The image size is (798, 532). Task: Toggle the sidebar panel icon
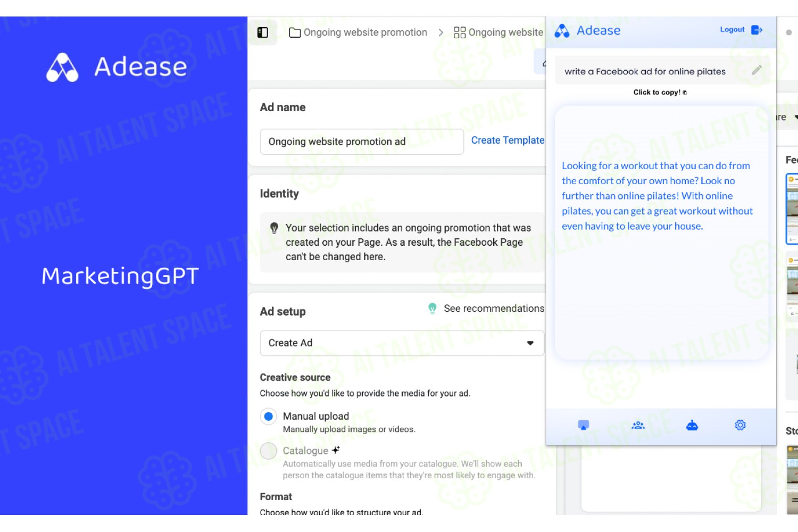[x=263, y=32]
